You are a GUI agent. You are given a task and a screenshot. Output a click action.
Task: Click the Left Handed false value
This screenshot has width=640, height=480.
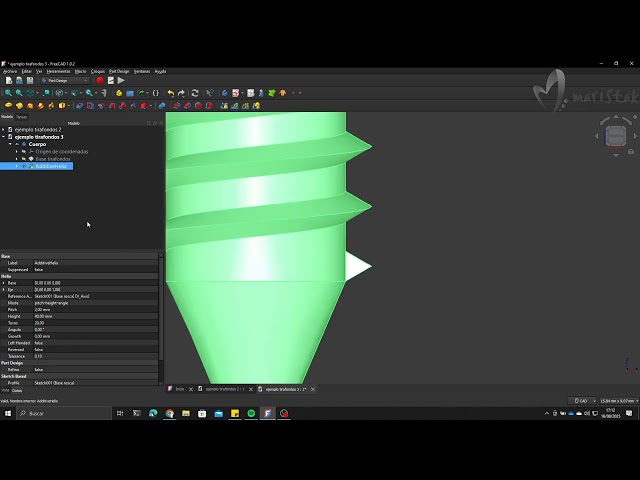click(38, 343)
